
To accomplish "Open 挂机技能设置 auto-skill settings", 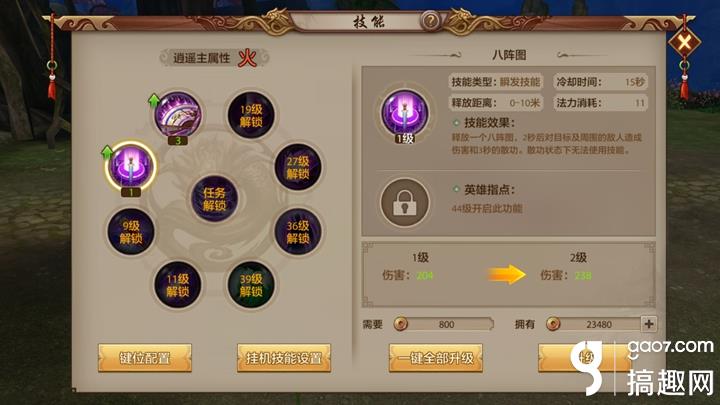I will click(x=284, y=358).
